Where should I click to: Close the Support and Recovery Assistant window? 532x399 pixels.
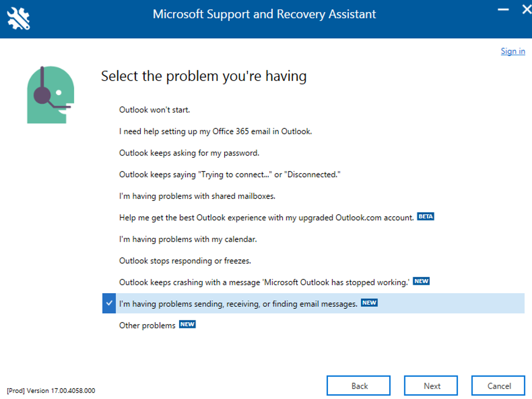(526, 9)
